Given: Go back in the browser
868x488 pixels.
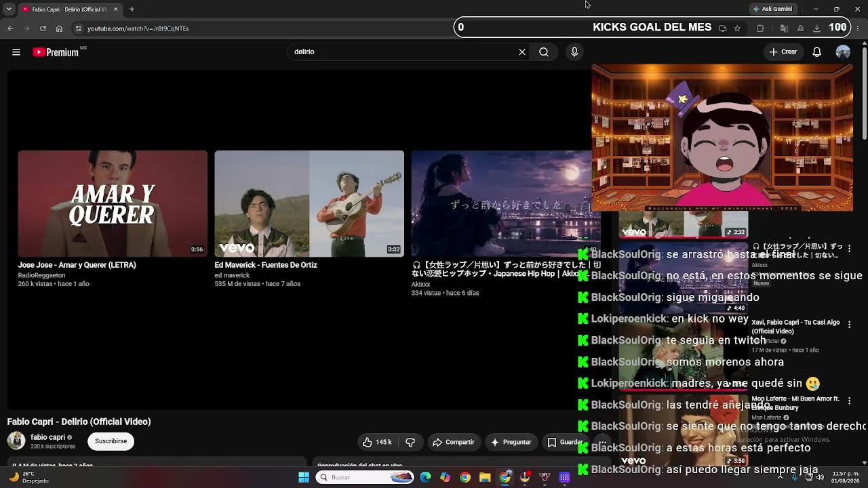Looking at the screenshot, I should pyautogui.click(x=10, y=28).
